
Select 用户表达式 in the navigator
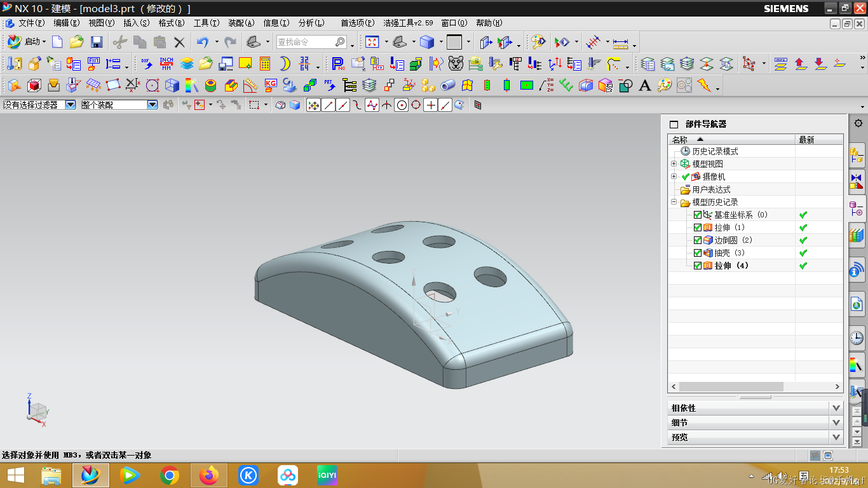click(711, 189)
